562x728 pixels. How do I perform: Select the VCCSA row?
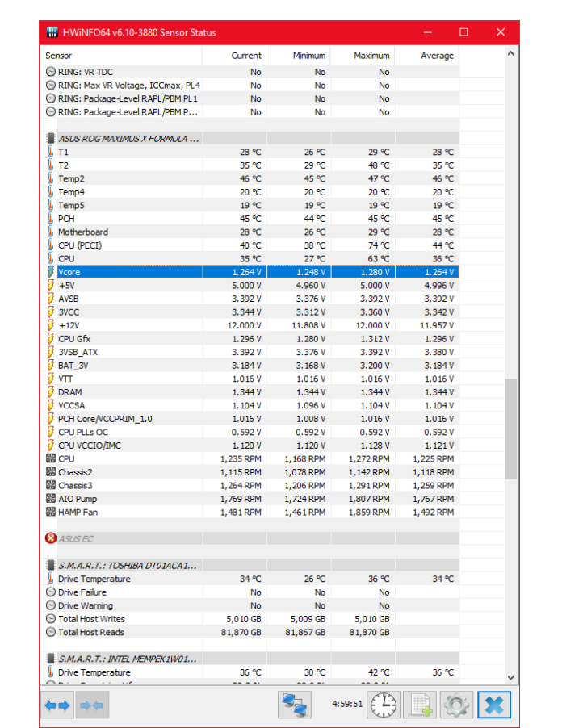click(250, 405)
